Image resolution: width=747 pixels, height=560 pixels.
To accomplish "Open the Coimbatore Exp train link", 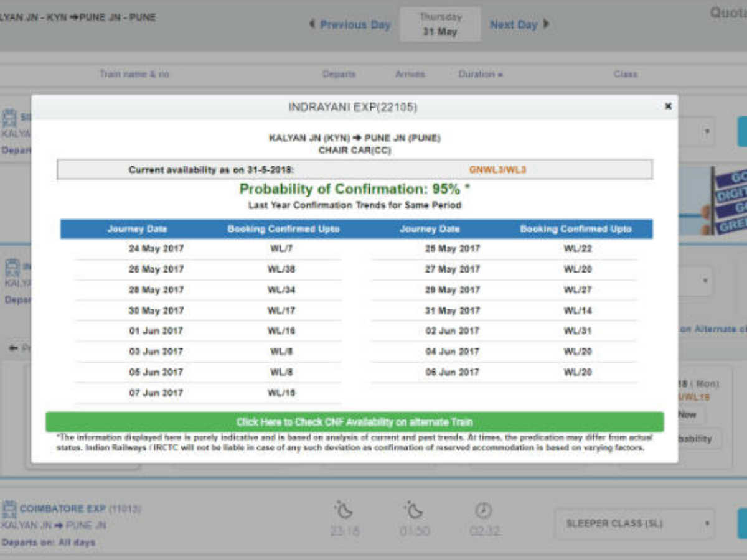I will [62, 509].
